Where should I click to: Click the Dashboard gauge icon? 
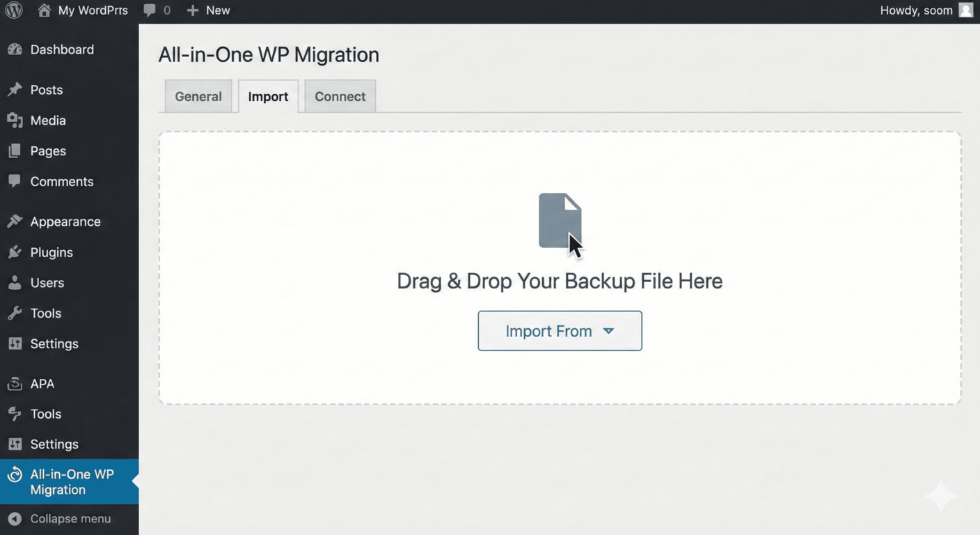[x=15, y=49]
